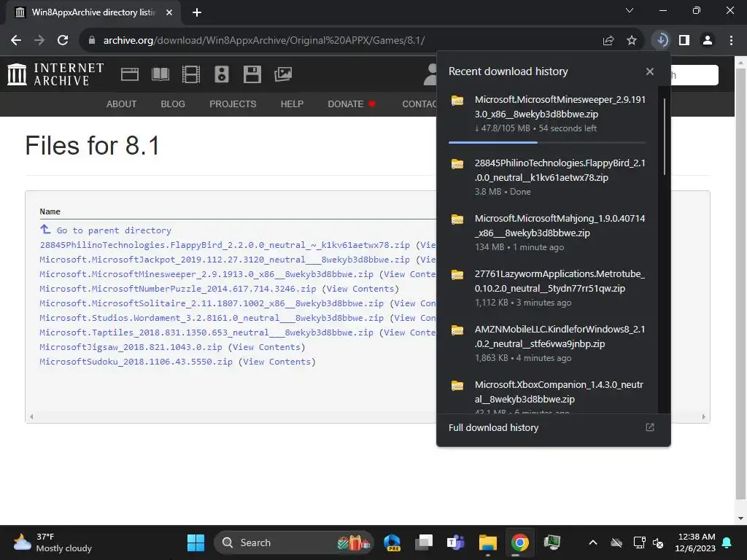Click the Share this page icon

(x=608, y=41)
